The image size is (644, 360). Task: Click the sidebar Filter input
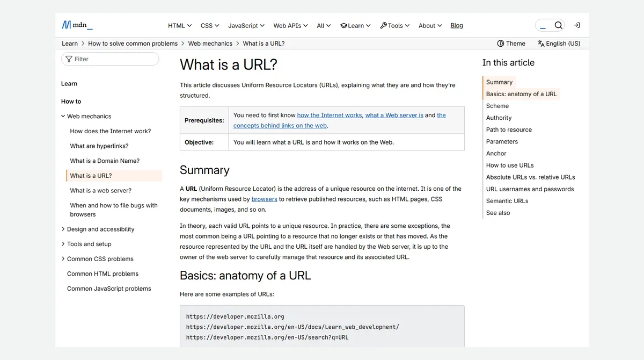click(110, 59)
